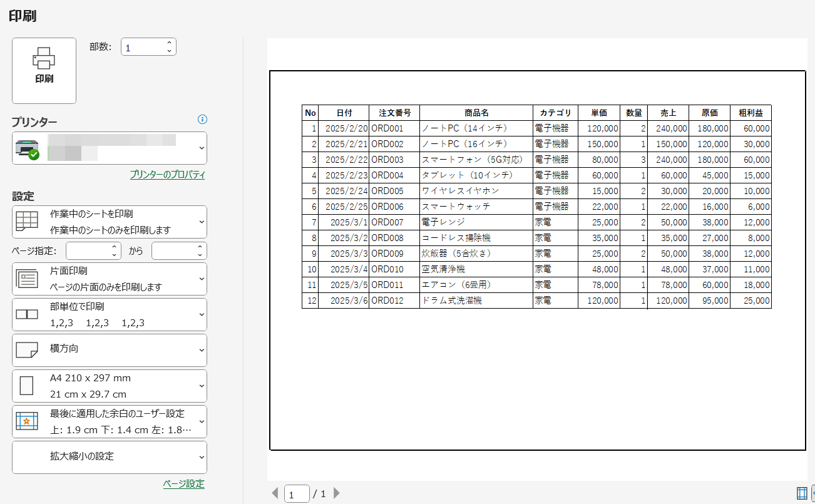Click the 片面印刷 one-sided printing icon
This screenshot has height=504, width=815.
tap(26, 279)
